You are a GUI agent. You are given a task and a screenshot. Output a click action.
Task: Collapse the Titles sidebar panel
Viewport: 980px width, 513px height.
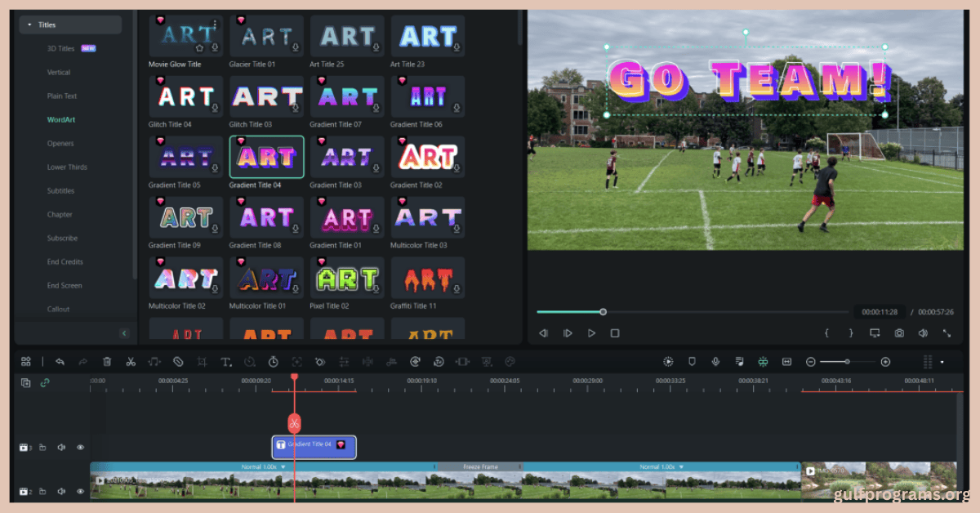coord(124,333)
